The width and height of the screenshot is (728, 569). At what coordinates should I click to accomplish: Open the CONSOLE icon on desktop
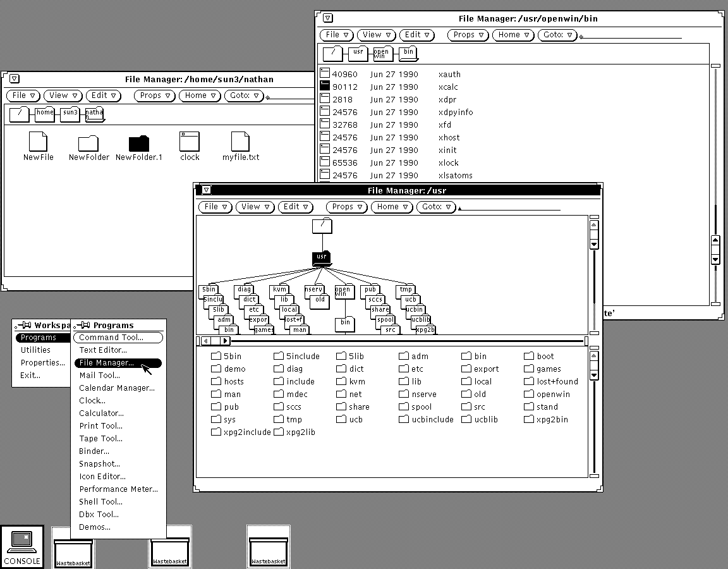click(22, 544)
